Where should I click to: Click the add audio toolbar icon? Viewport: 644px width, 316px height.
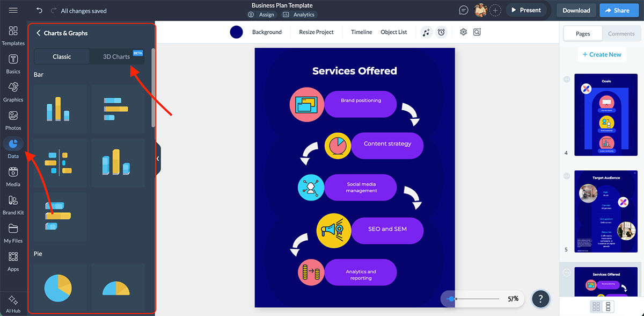pyautogui.click(x=426, y=32)
